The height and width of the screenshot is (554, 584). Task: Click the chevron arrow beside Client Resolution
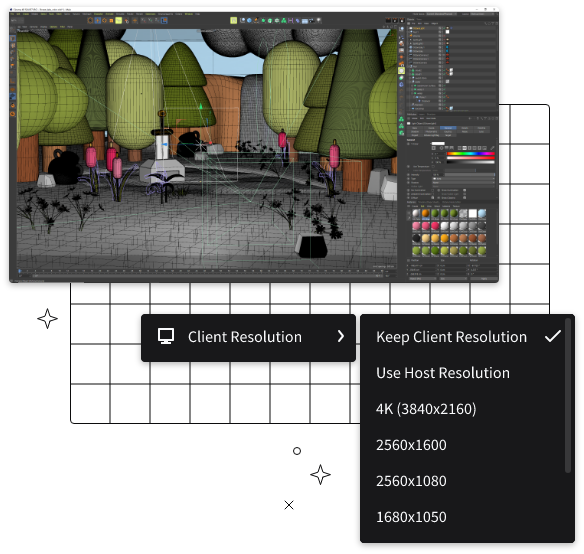tap(340, 336)
